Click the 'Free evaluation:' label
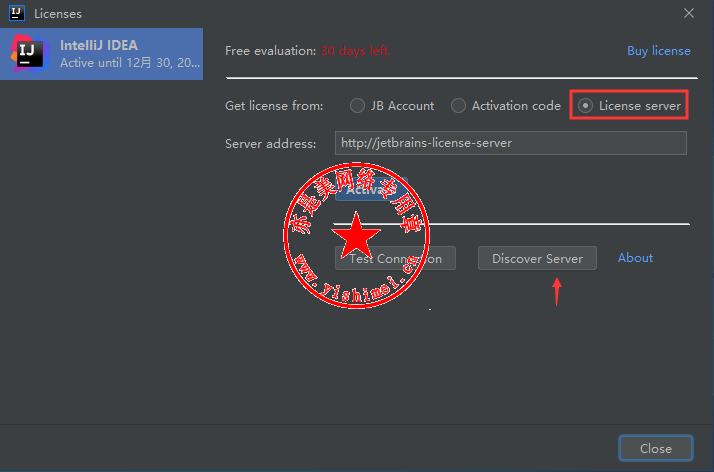This screenshot has height=472, width=714. click(x=270, y=51)
